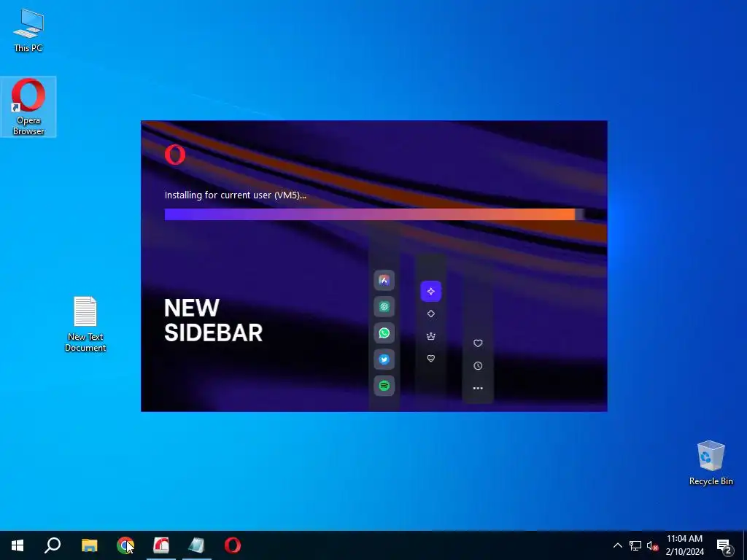The image size is (747, 560).
Task: Click the heart icon below the crown
Action: tap(430, 359)
